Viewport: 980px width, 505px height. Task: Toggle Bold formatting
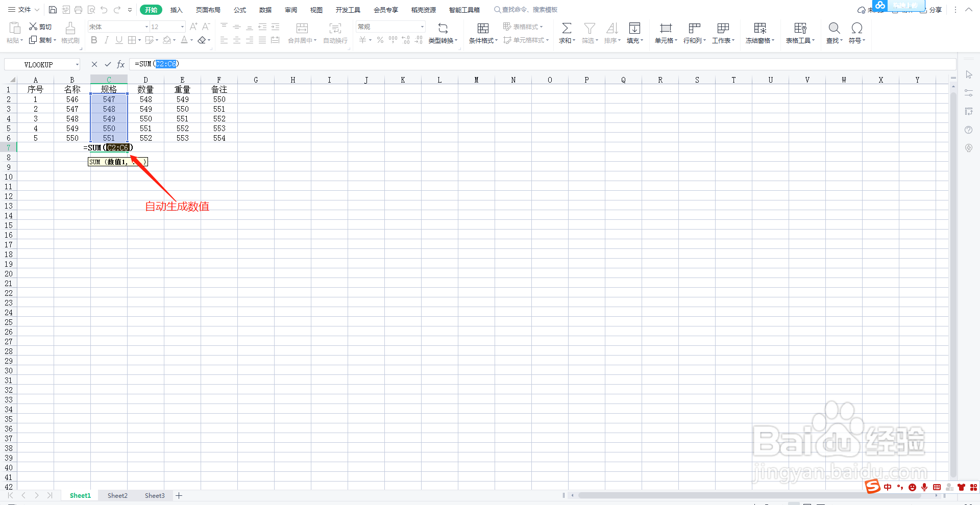click(x=94, y=40)
